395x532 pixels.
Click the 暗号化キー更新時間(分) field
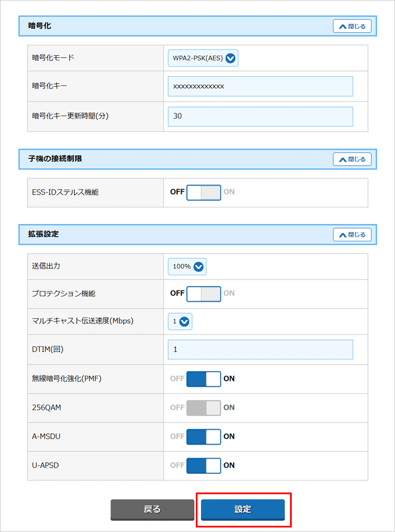click(260, 116)
